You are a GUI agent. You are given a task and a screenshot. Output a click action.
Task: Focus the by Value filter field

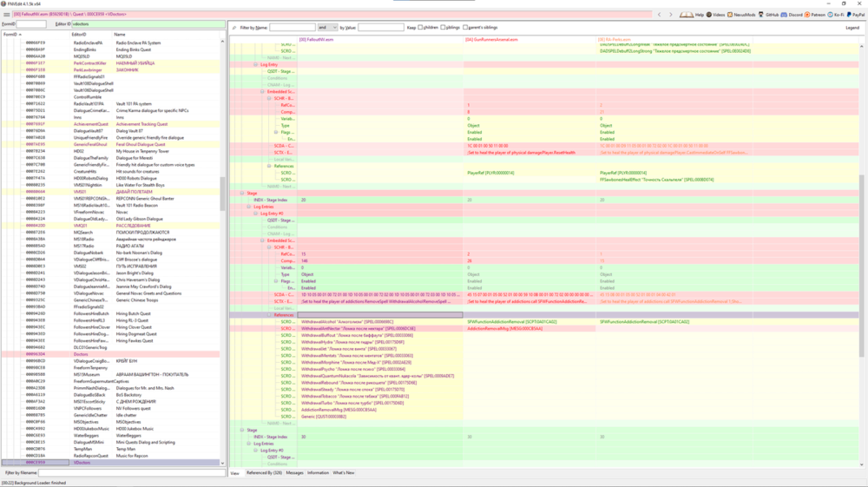(x=381, y=27)
